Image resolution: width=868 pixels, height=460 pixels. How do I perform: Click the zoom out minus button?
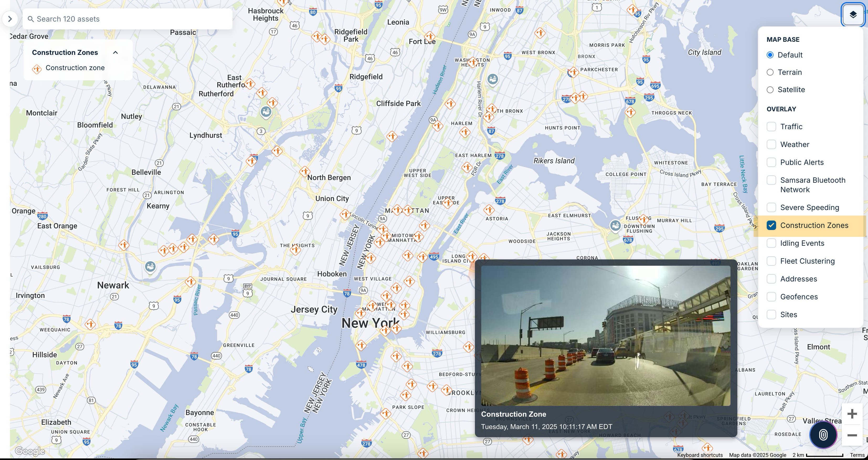(x=852, y=435)
